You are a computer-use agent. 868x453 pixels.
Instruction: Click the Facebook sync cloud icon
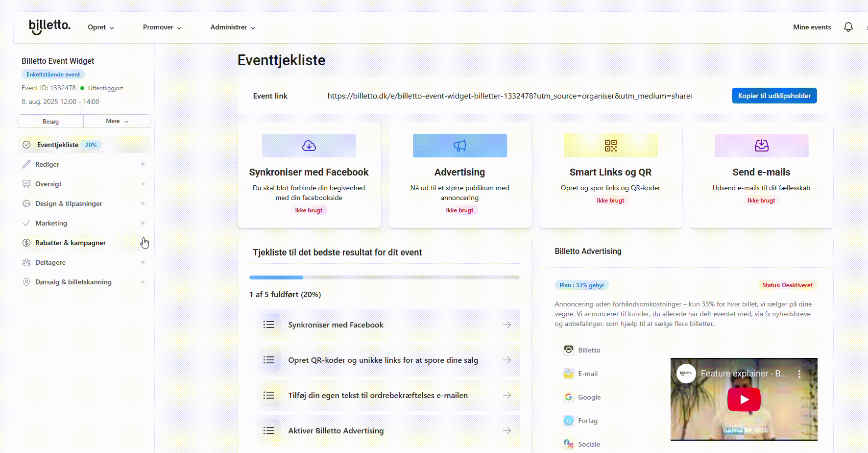(x=309, y=146)
